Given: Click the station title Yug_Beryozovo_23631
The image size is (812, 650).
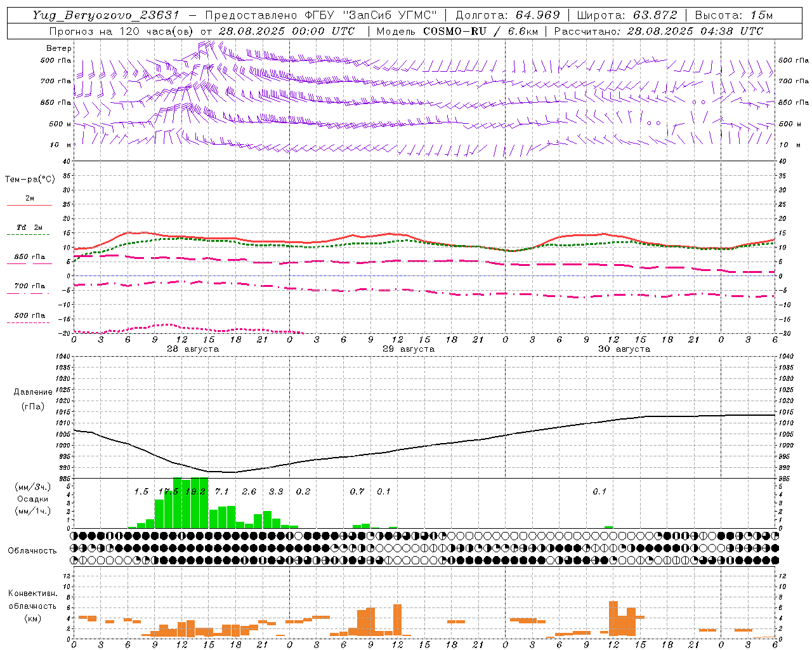Looking at the screenshot, I should pyautogui.click(x=106, y=15).
